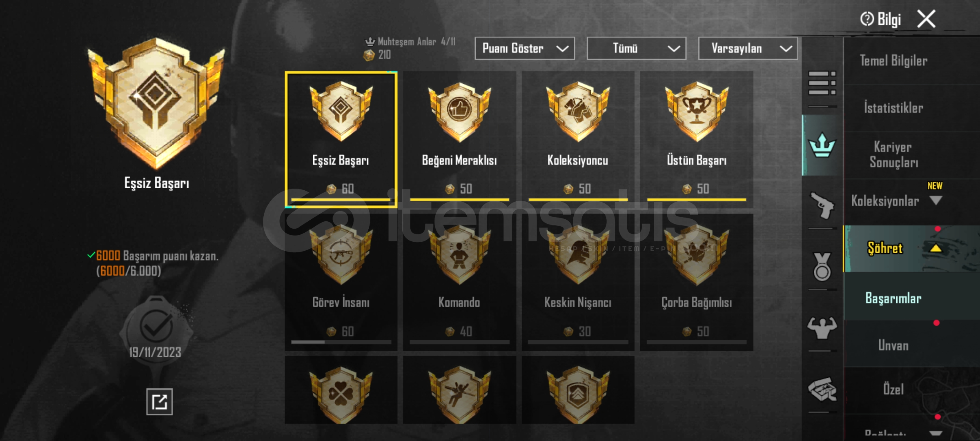Expand the Koleksiyonlar section arrow
This screenshot has height=441, width=980.
935,200
